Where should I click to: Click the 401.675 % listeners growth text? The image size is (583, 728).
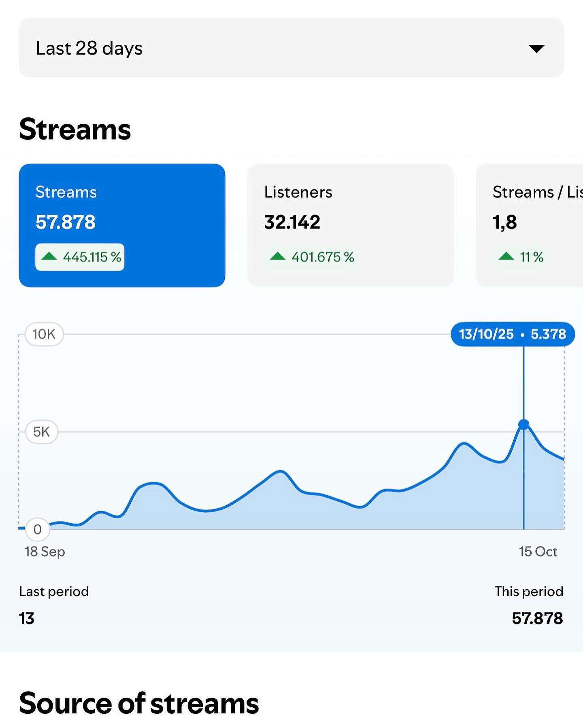pyautogui.click(x=323, y=257)
